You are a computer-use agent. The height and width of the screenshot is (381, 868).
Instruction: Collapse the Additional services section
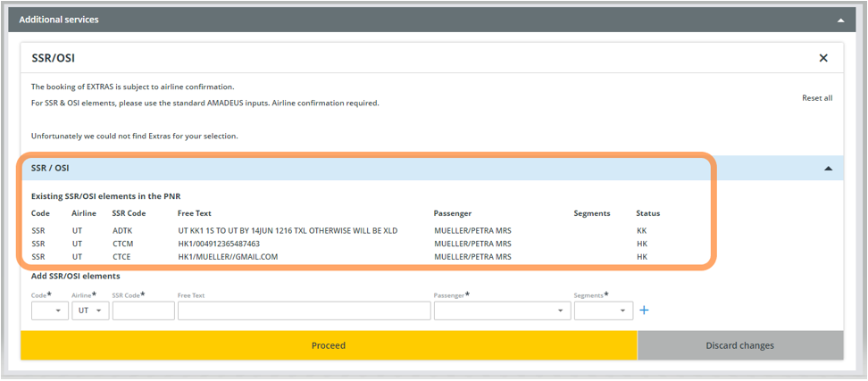tap(839, 20)
